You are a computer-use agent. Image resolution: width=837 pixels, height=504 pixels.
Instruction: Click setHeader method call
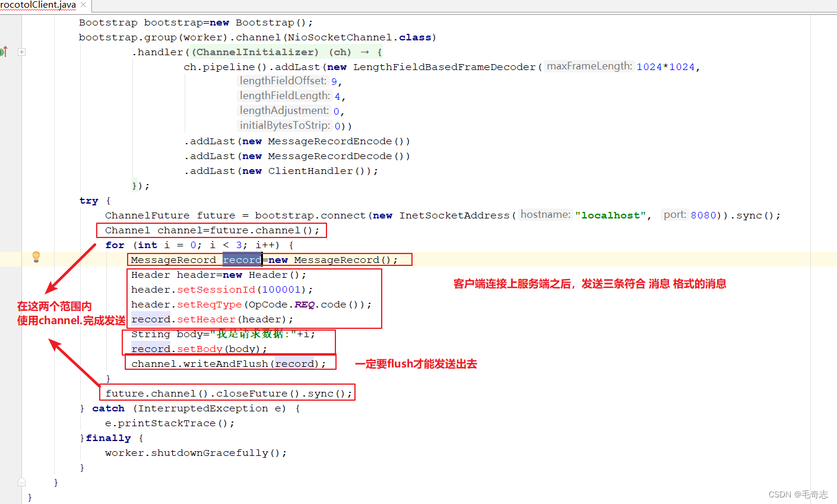[x=206, y=319]
